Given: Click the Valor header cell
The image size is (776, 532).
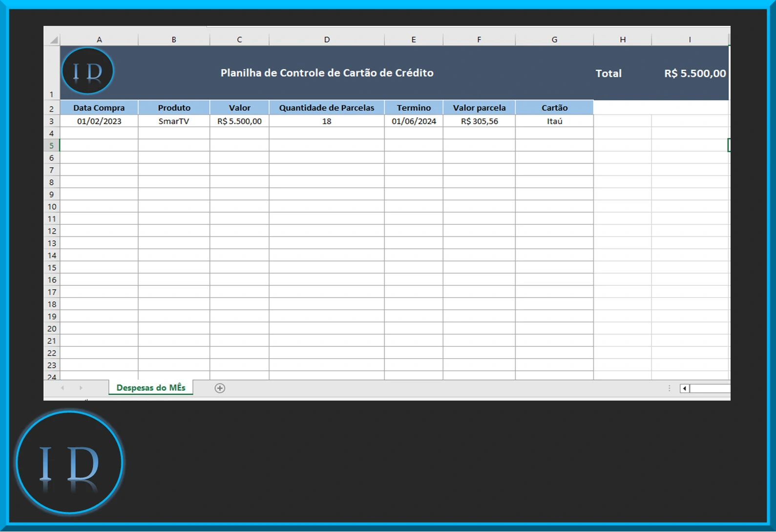Looking at the screenshot, I should pyautogui.click(x=239, y=107).
